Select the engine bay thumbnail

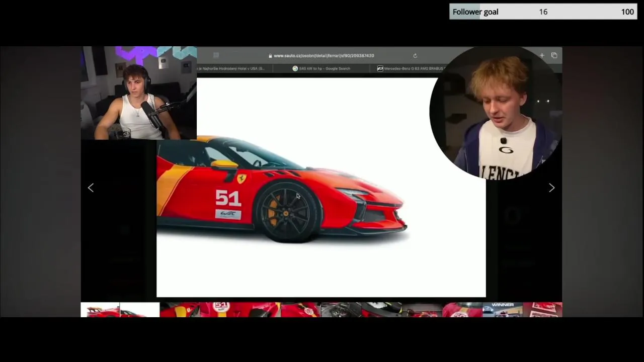(341, 310)
